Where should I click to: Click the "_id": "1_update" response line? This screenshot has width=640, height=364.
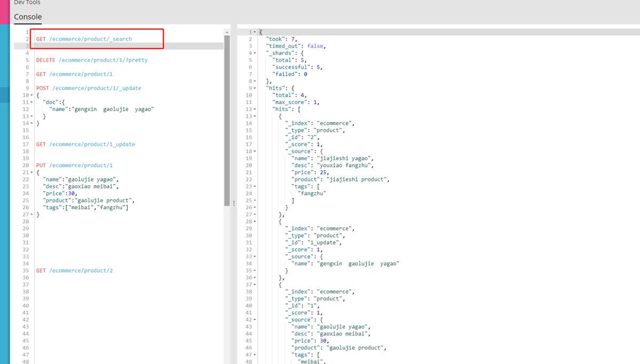[314, 242]
